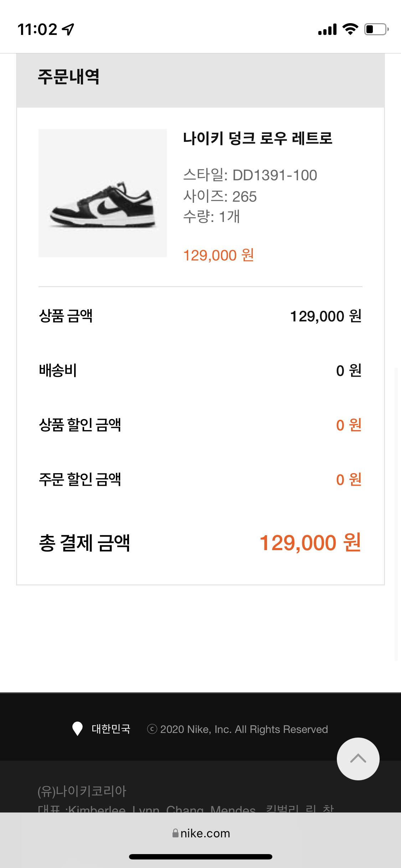
Task: Open the Dunk Low shoe thumbnail
Action: 103,193
